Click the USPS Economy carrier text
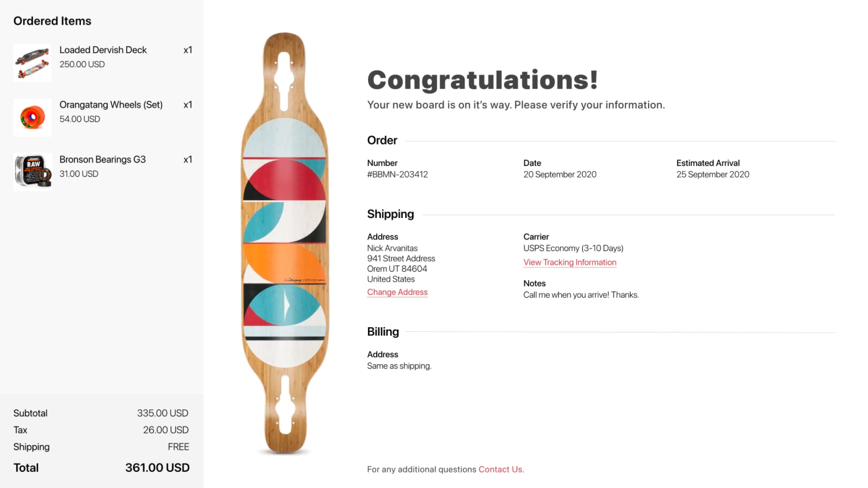This screenshot has height=488, width=868. point(573,248)
